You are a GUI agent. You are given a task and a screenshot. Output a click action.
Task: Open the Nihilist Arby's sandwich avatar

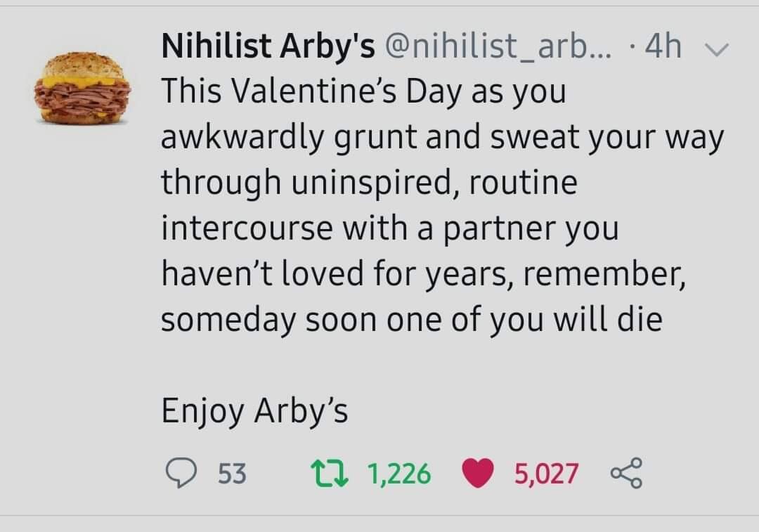click(82, 89)
